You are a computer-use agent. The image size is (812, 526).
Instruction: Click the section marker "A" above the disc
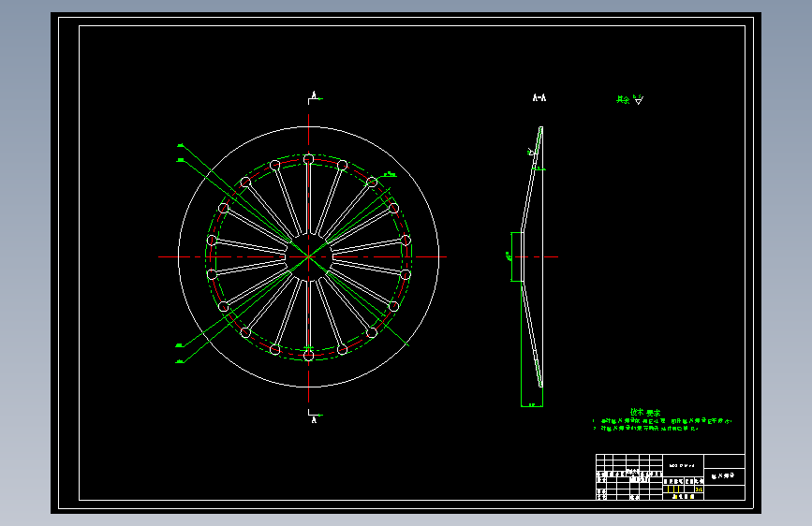click(314, 95)
